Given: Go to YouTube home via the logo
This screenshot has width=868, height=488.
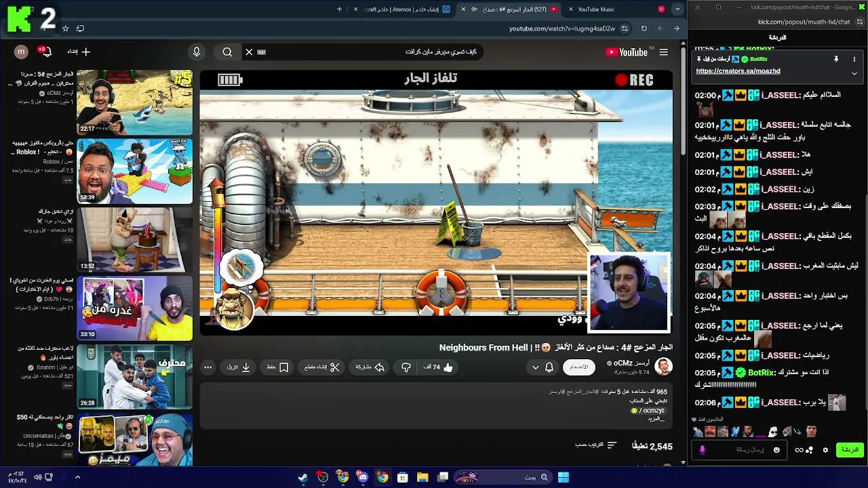Looking at the screenshot, I should tap(627, 52).
